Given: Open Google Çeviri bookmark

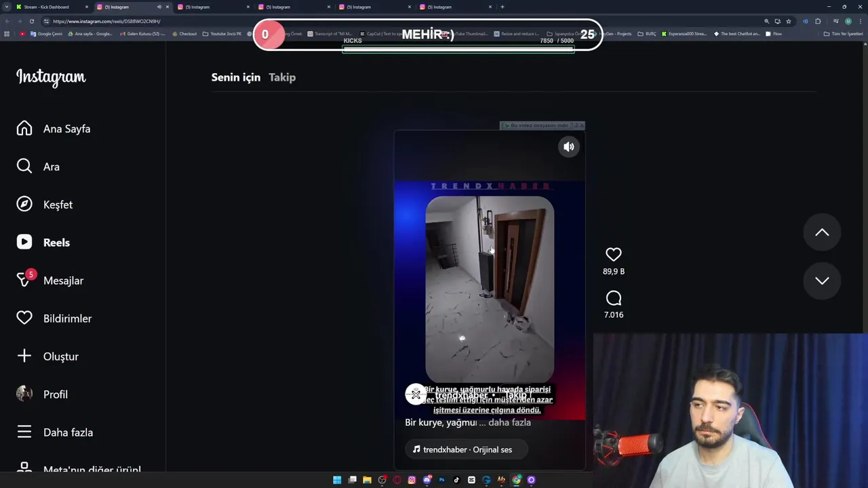Looking at the screenshot, I should click(x=46, y=33).
